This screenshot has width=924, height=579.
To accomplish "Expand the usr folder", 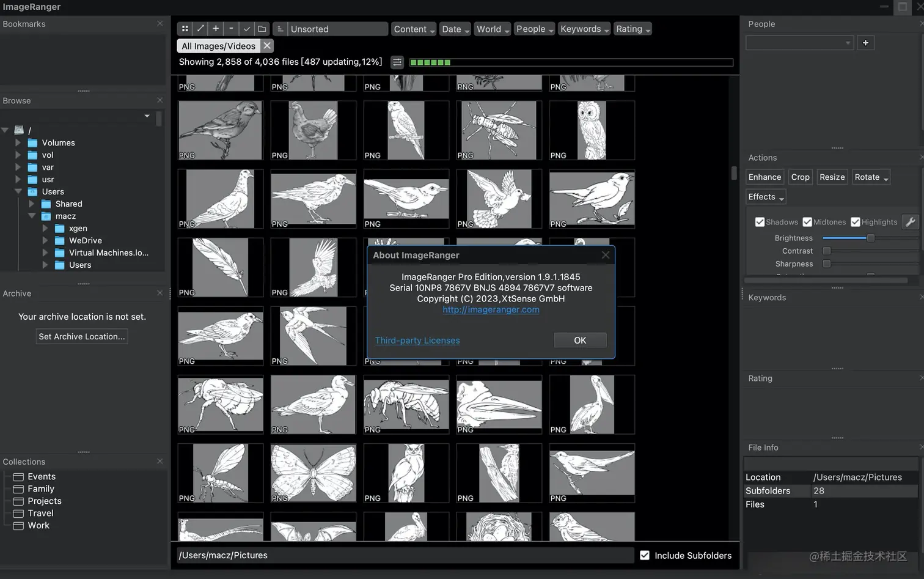I will pyautogui.click(x=18, y=179).
